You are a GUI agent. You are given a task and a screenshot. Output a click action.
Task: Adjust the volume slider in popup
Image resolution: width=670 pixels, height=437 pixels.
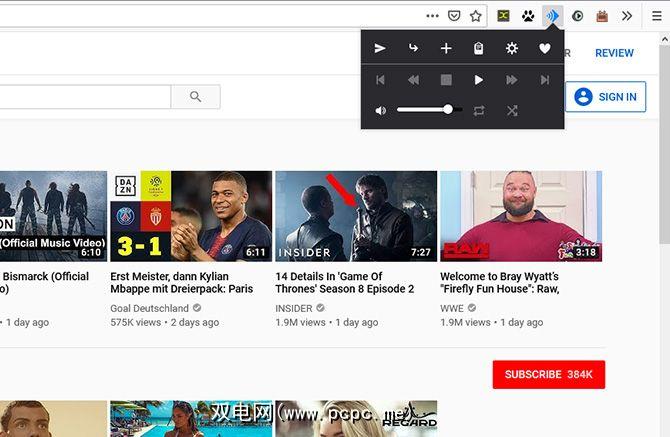pyautogui.click(x=429, y=110)
